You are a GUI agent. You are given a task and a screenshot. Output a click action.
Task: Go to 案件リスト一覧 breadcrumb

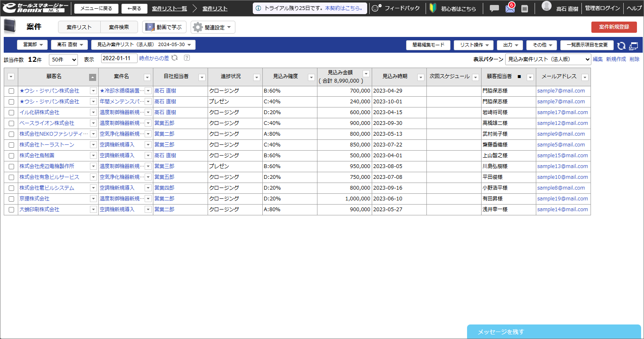(x=169, y=9)
